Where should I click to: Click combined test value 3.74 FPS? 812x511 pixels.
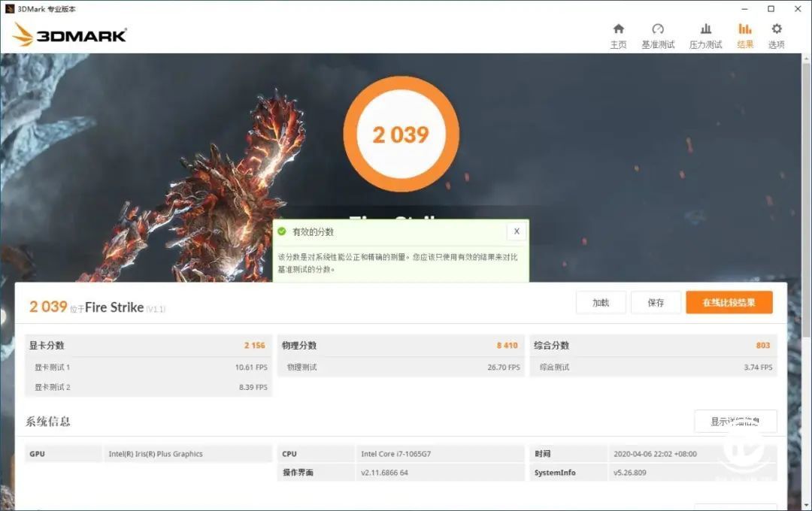click(758, 367)
